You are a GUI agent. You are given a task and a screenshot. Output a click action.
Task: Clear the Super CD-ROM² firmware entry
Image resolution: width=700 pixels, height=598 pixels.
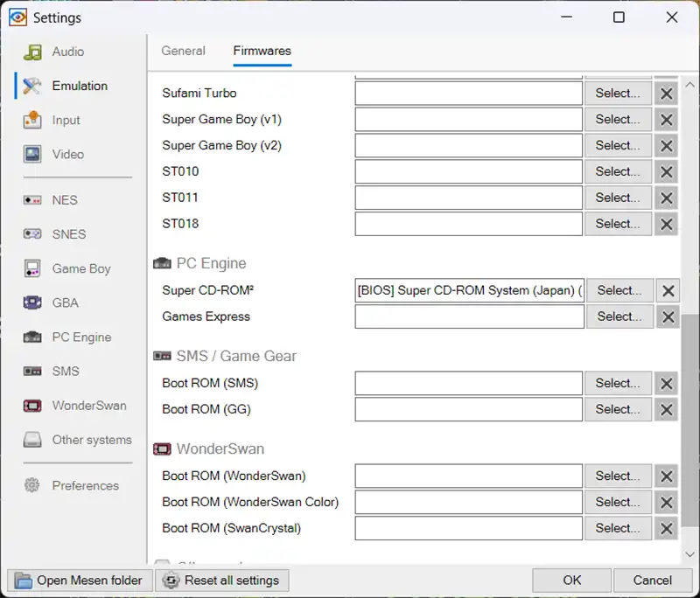tap(667, 291)
